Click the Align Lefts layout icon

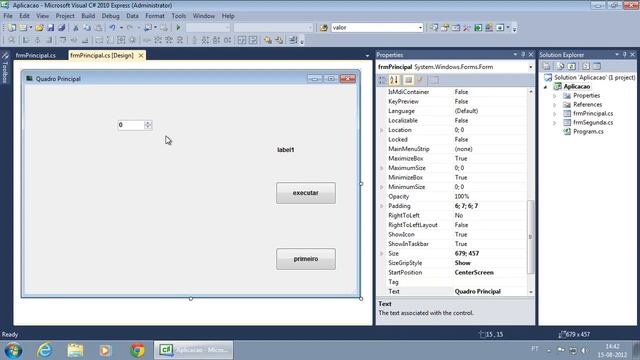[x=26, y=40]
